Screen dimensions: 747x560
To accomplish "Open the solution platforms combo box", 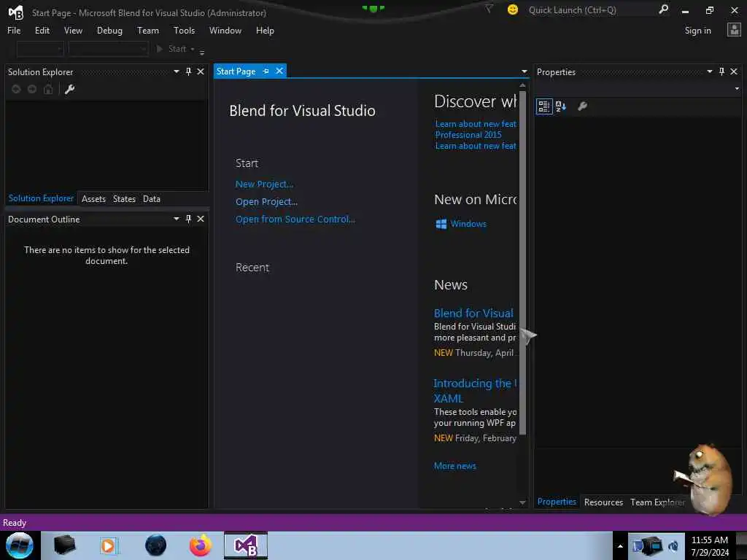I will click(x=108, y=49).
